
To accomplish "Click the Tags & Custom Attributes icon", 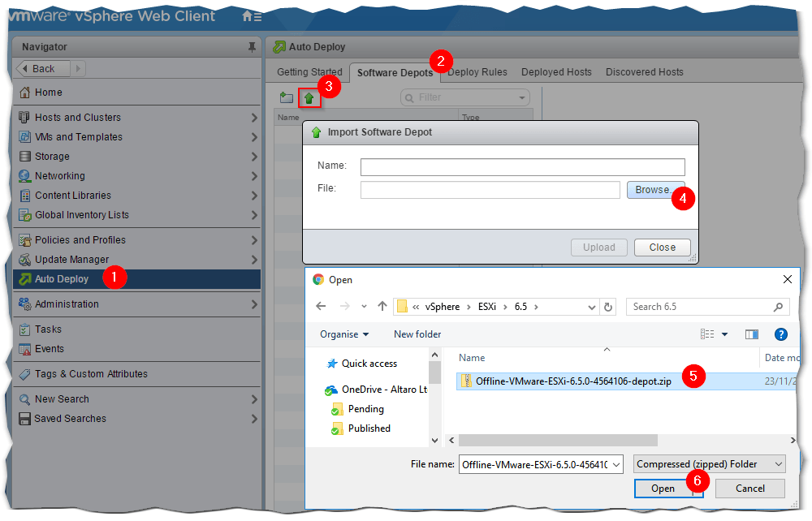I will (24, 374).
